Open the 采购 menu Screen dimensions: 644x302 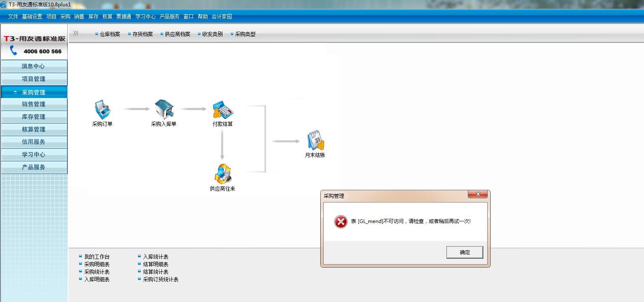[65, 17]
